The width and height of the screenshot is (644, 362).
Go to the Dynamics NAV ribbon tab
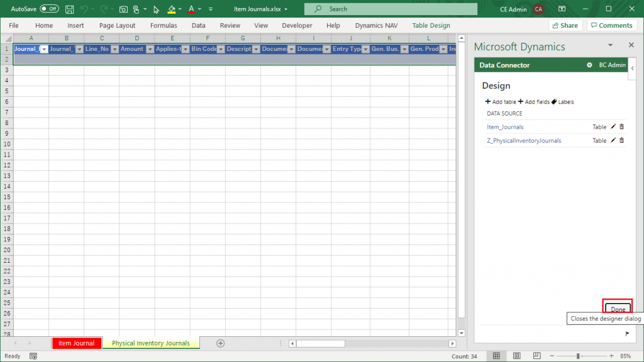376,25
